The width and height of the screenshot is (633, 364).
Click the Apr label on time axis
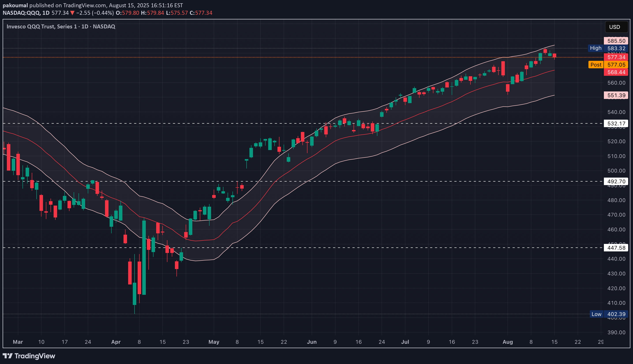pos(116,342)
